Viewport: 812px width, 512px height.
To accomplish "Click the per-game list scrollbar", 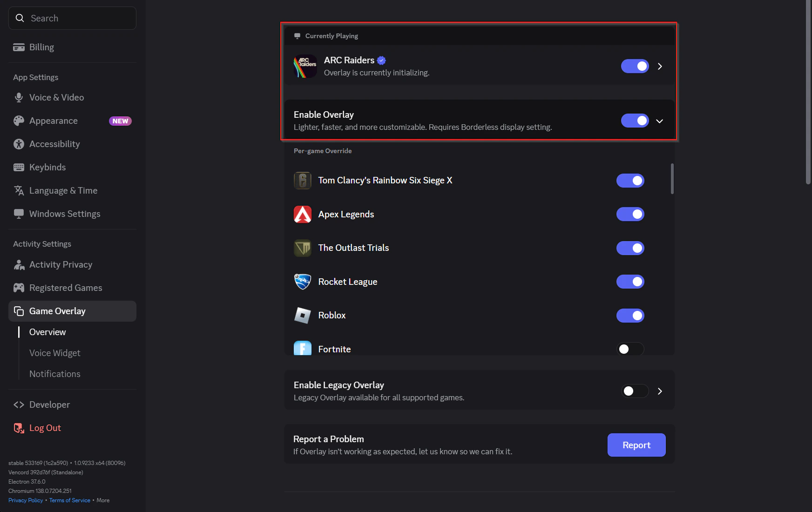I will tap(672, 179).
